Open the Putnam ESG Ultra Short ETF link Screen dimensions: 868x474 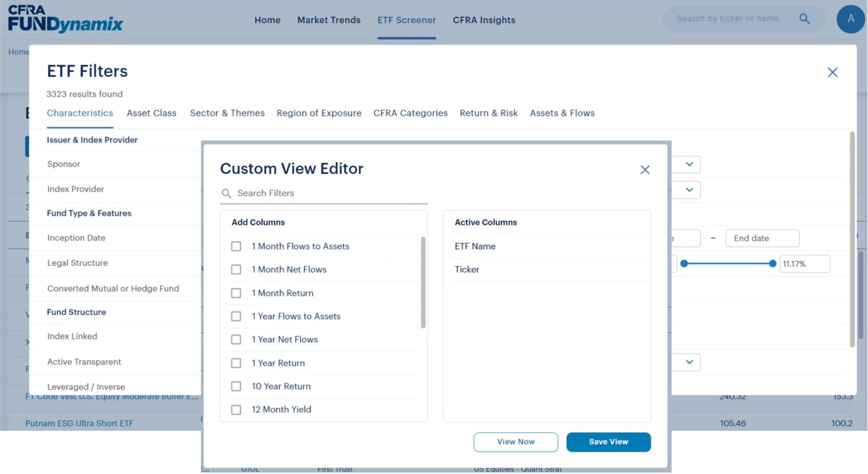79,423
